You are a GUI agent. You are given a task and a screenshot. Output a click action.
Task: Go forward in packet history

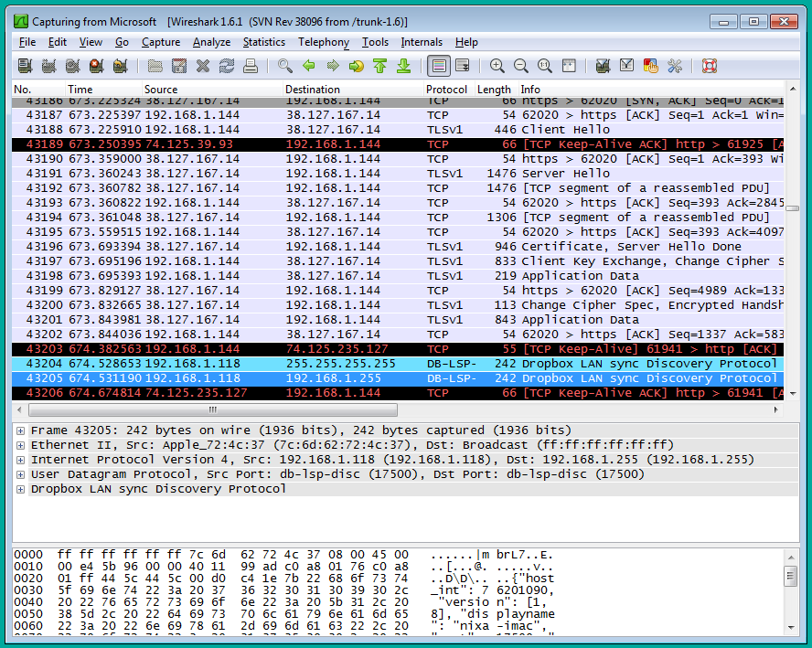pyautogui.click(x=333, y=66)
